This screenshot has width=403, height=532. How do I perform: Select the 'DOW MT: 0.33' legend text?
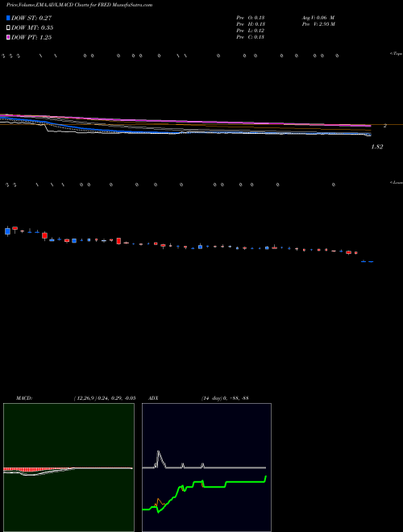(32, 28)
